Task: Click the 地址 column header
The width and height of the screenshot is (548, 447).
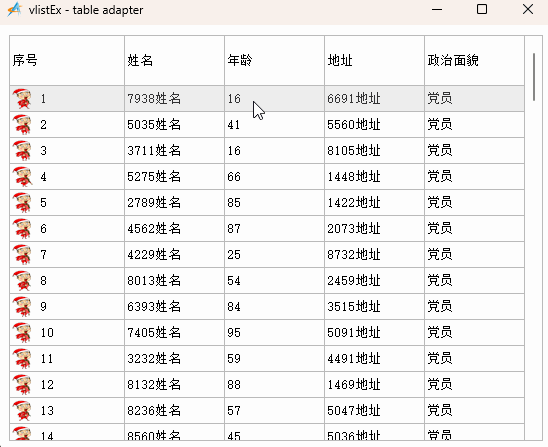Action: click(374, 60)
